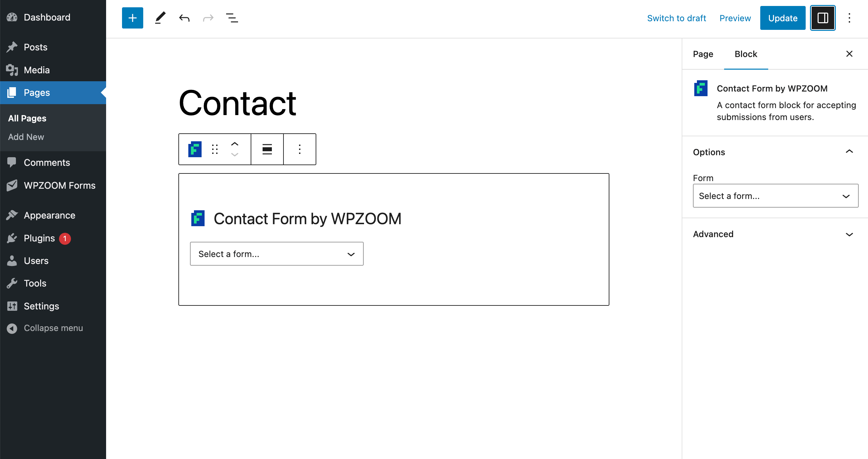Click the Preview button
868x459 pixels.
coord(735,18)
